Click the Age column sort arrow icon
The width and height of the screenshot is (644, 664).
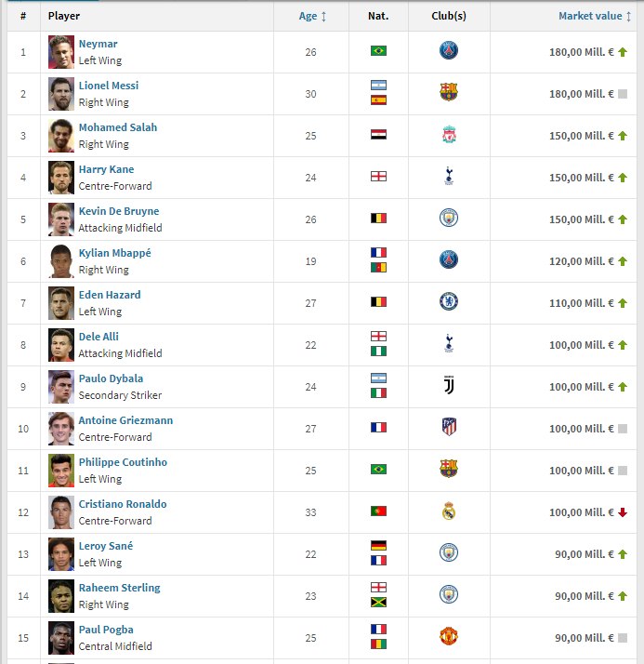click(x=323, y=17)
